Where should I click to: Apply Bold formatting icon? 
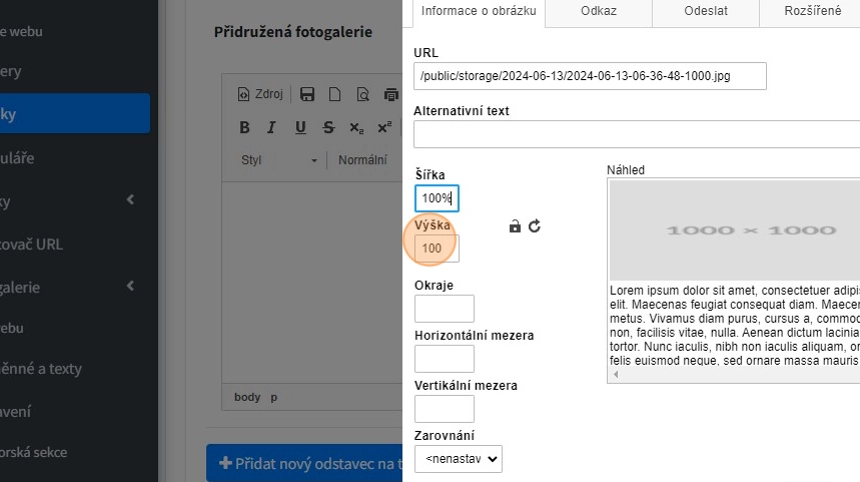point(244,127)
